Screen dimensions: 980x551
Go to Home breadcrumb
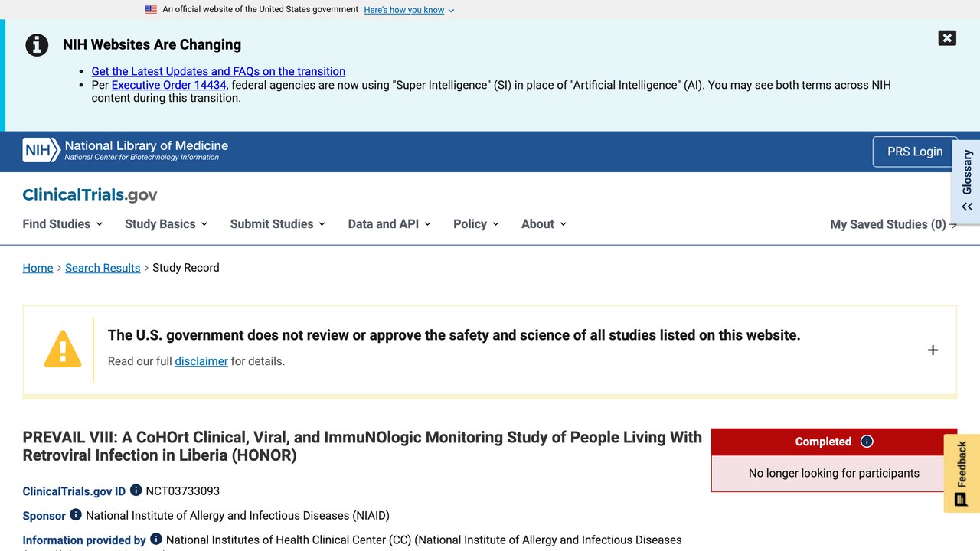point(38,268)
